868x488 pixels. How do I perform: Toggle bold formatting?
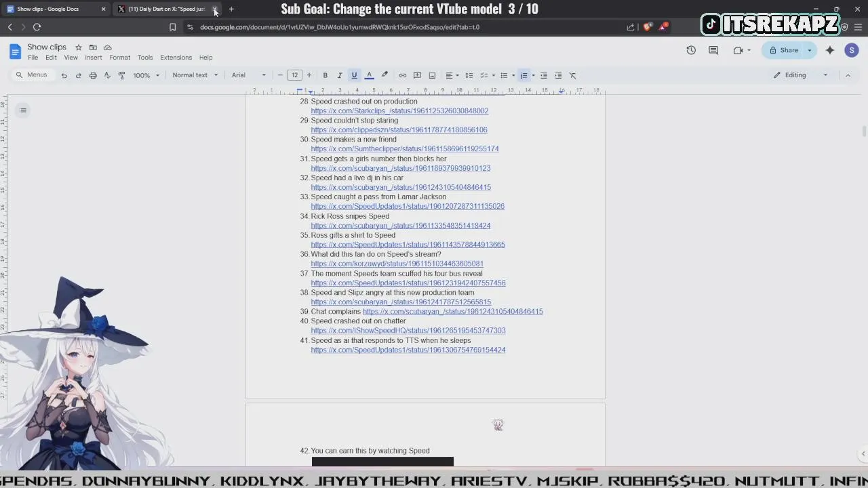click(x=325, y=75)
